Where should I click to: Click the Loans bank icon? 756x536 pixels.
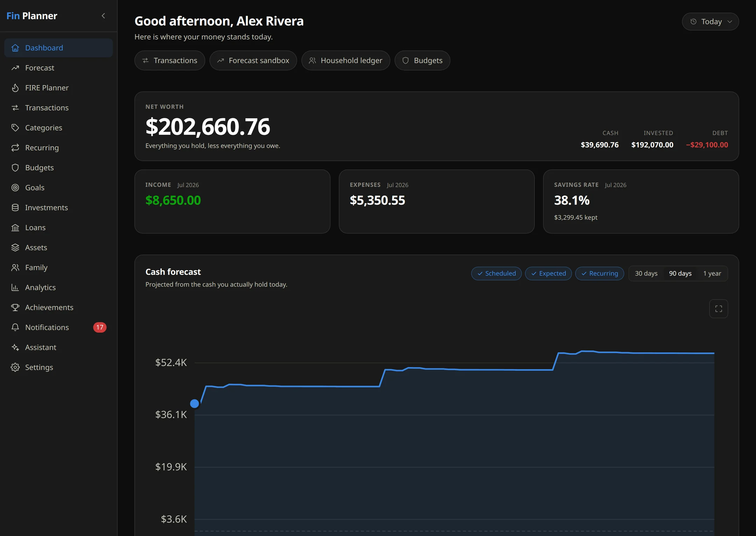[x=15, y=228]
